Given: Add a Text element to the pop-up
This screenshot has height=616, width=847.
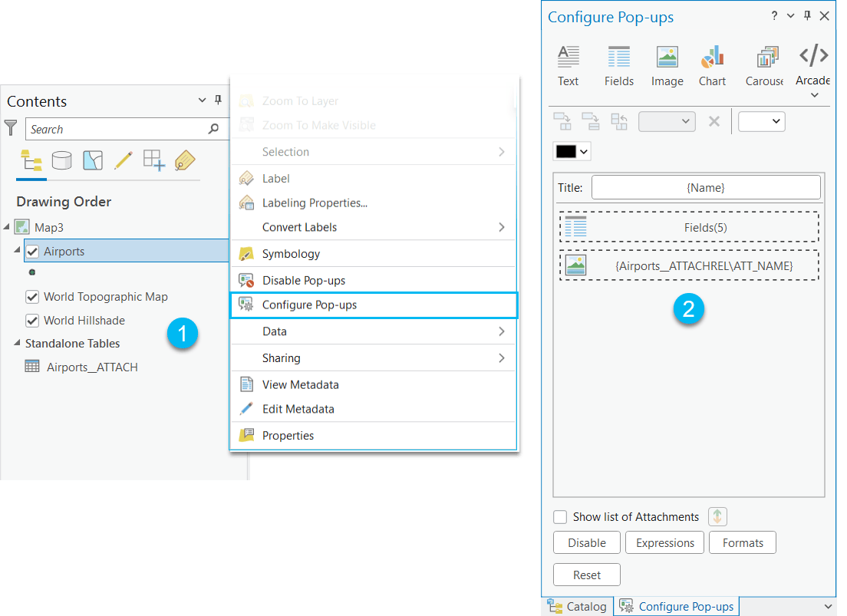Looking at the screenshot, I should (x=568, y=65).
